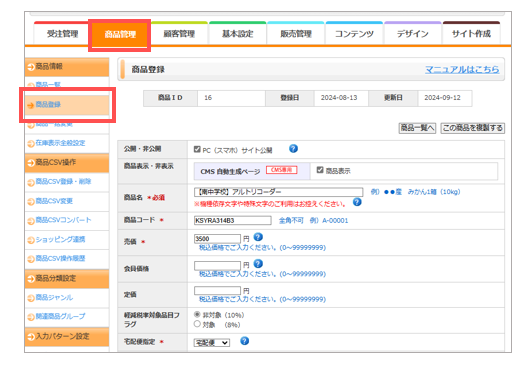Open the サイト作成 tab
The width and height of the screenshot is (529, 373).
click(471, 33)
